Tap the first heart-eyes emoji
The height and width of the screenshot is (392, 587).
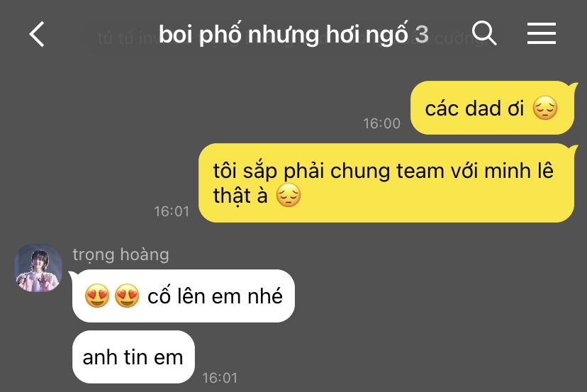coord(97,296)
